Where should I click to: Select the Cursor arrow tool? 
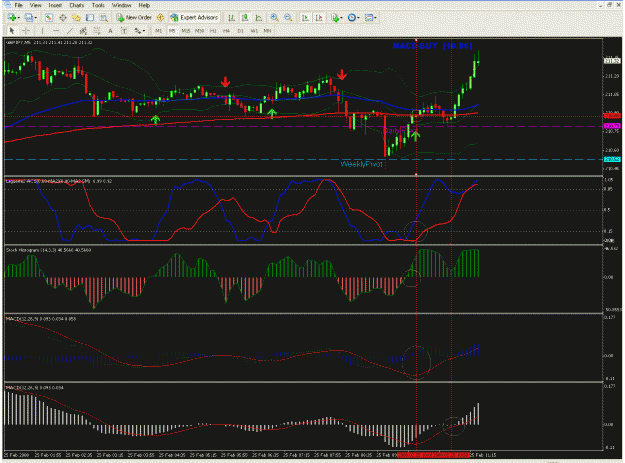tap(12, 31)
